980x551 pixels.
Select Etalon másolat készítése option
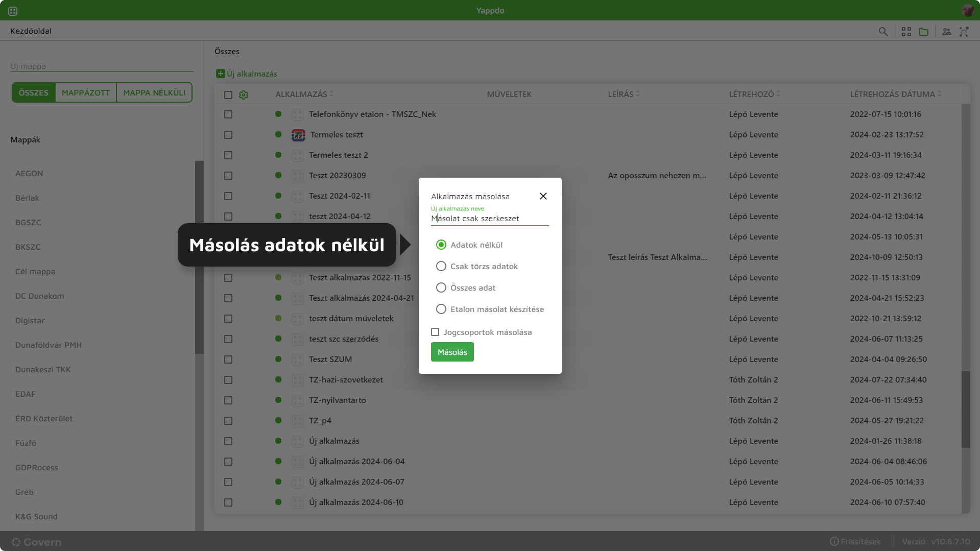coord(441,309)
